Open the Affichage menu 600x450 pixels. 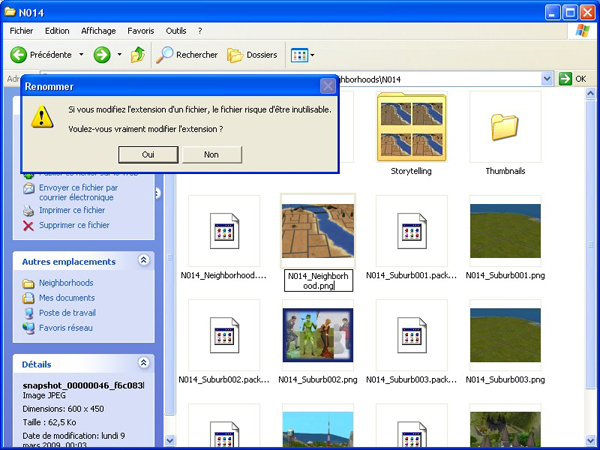98,31
